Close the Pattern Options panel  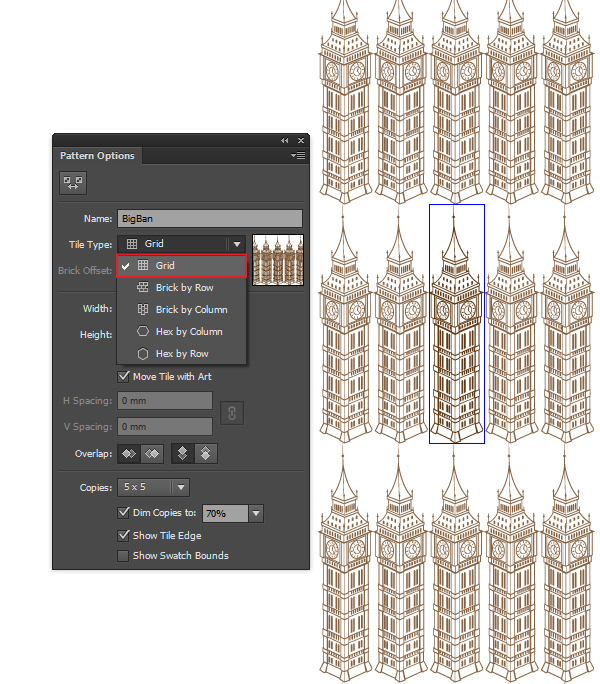coord(301,140)
